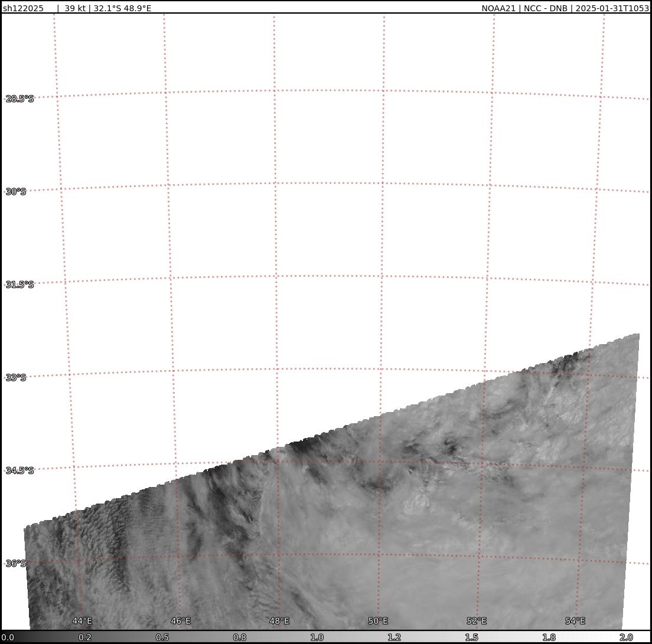
Task: Click the 34.5°S latitude label
Action: coord(20,470)
